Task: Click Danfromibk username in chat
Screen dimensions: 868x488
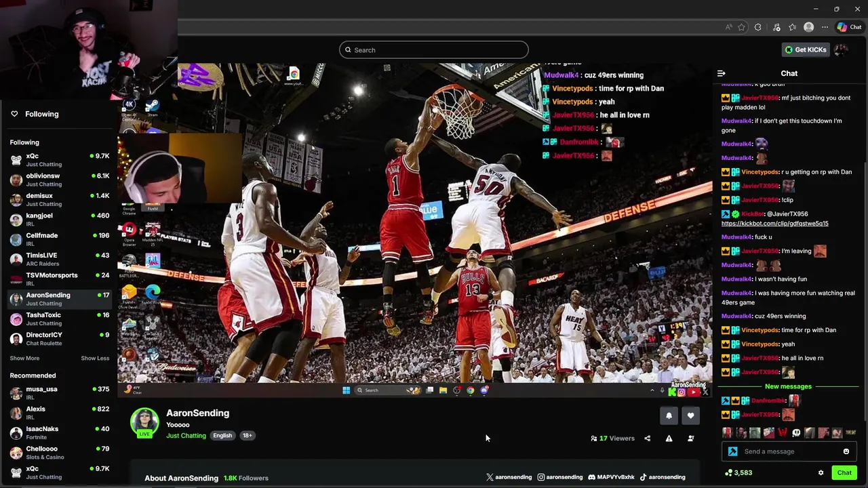Action: coord(768,401)
